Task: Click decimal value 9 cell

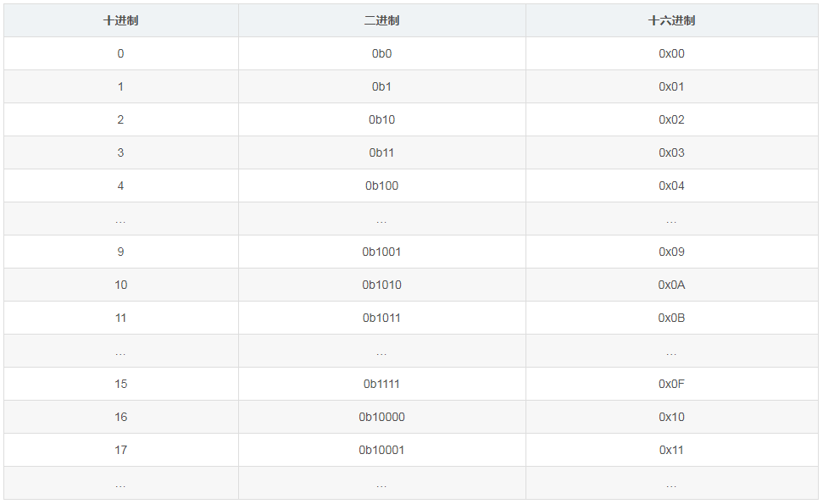Action: 120,252
